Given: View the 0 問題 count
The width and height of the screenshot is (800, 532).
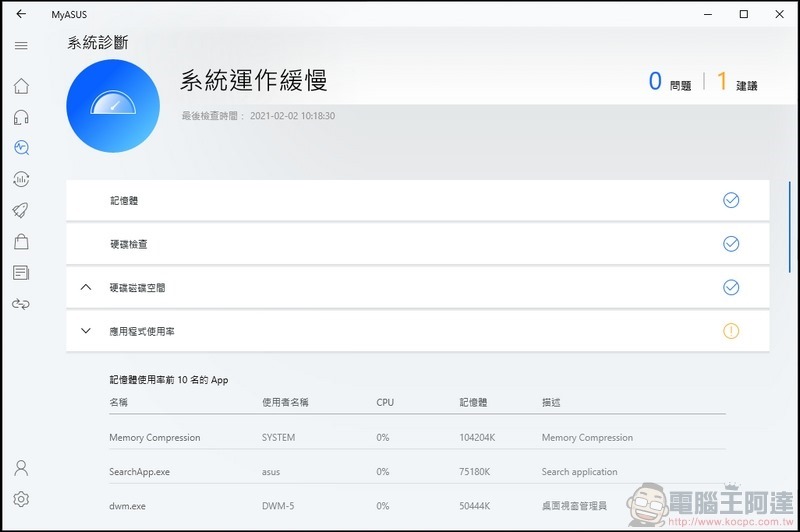Looking at the screenshot, I should (x=669, y=82).
